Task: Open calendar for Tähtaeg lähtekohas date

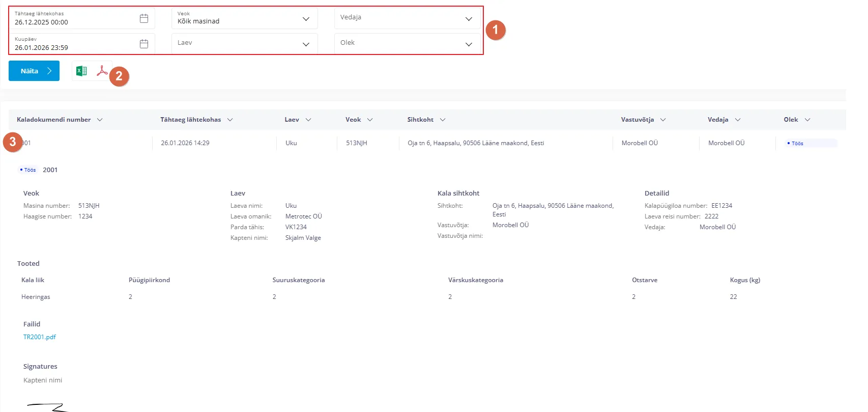Action: (x=144, y=18)
